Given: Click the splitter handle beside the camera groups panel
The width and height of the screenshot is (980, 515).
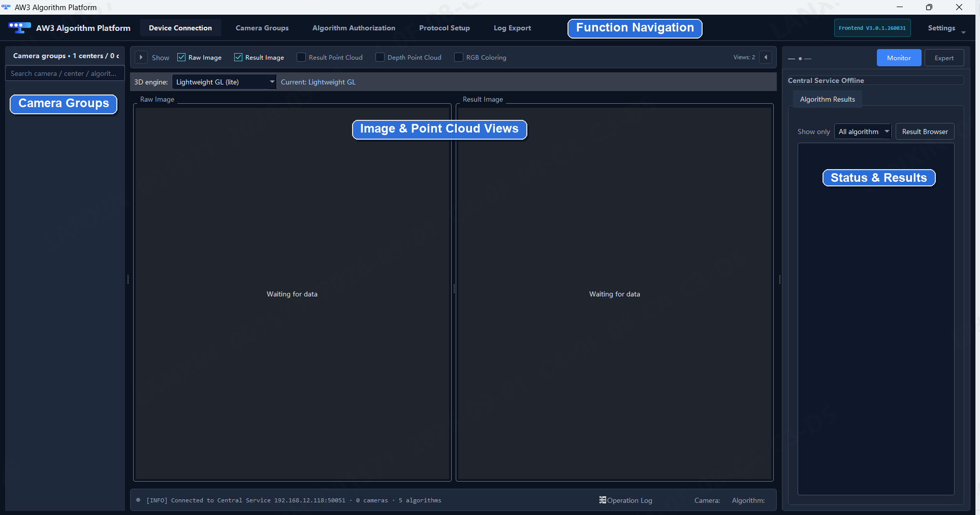Looking at the screenshot, I should point(128,279).
